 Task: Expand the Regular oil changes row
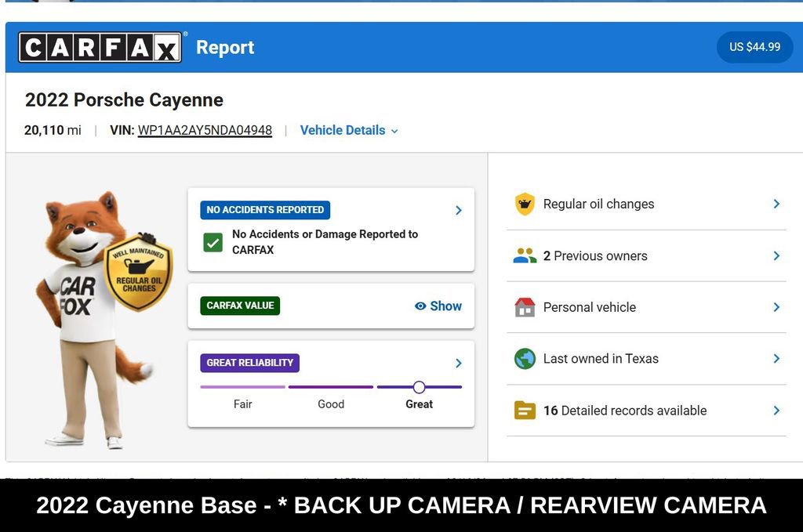click(x=646, y=204)
